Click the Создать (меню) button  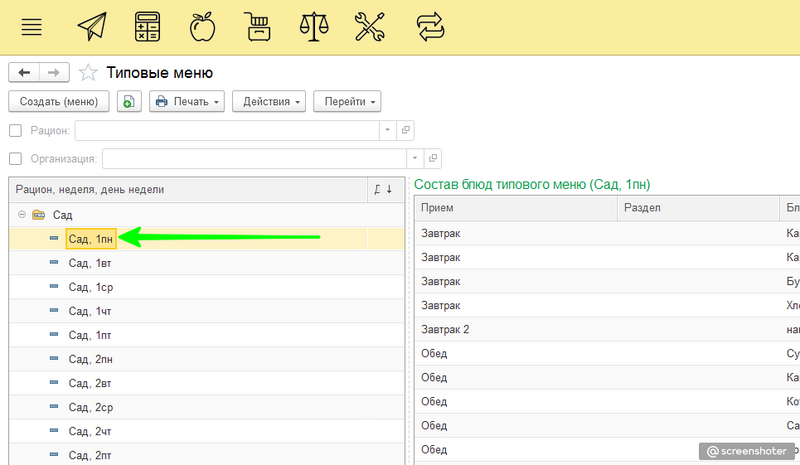(59, 101)
